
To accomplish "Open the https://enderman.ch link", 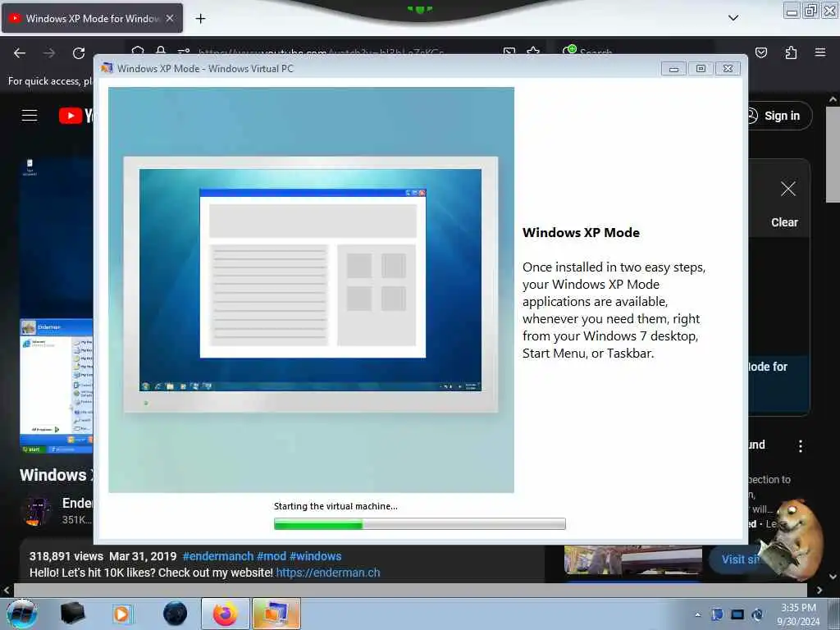I will click(328, 573).
